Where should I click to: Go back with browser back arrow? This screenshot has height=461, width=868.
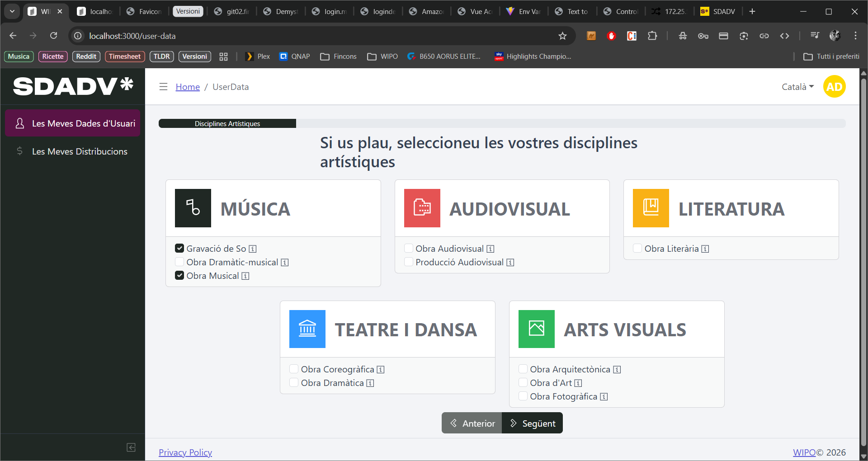[13, 36]
